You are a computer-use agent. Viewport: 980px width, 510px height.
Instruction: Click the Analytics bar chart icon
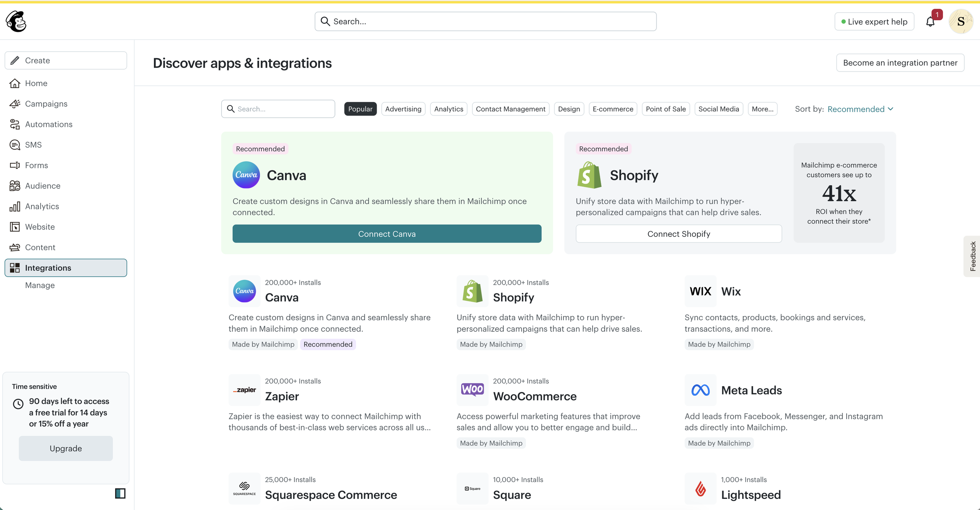point(15,206)
